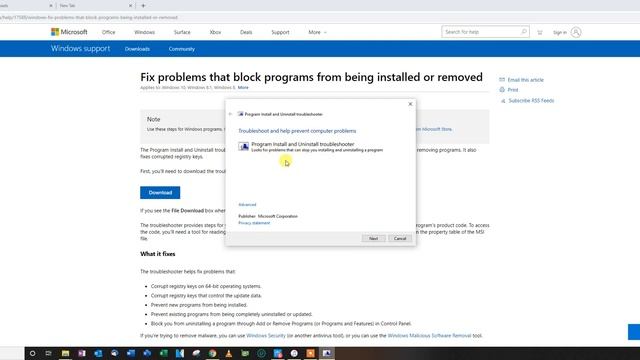Open the More dropdown in Microsoft nav

pyautogui.click(x=318, y=32)
